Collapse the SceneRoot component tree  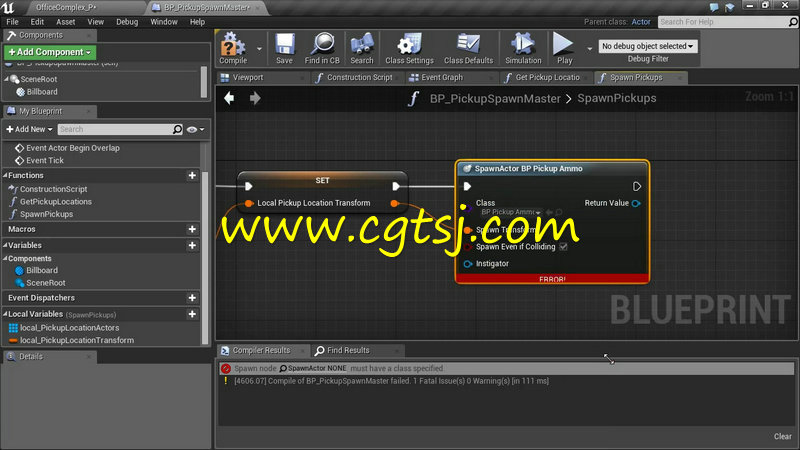click(6, 79)
